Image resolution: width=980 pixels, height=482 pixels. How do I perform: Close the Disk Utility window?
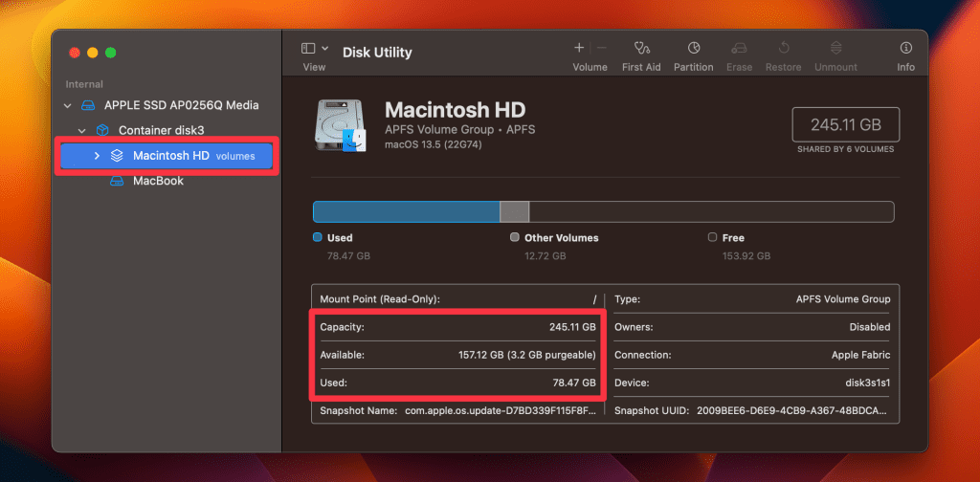tap(75, 53)
